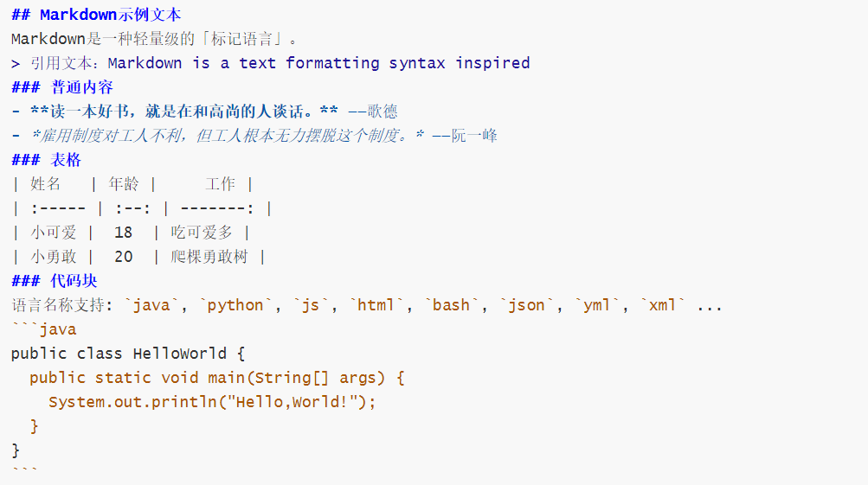Click the bold quote attributed to 歌德
Screen dimensions: 868x485
tap(184, 112)
